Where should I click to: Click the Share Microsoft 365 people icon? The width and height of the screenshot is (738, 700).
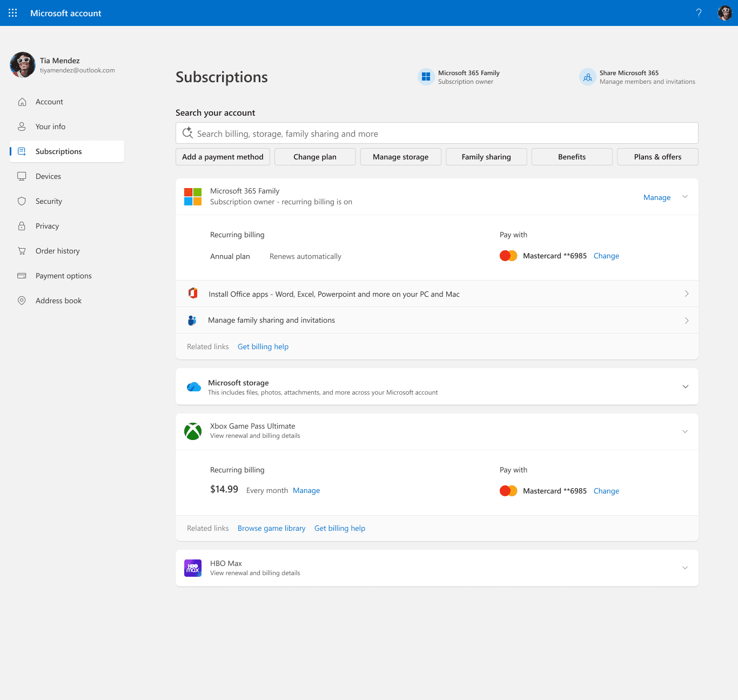587,77
